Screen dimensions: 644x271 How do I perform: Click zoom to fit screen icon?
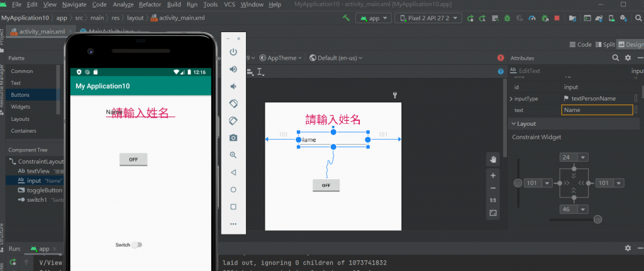click(x=493, y=213)
